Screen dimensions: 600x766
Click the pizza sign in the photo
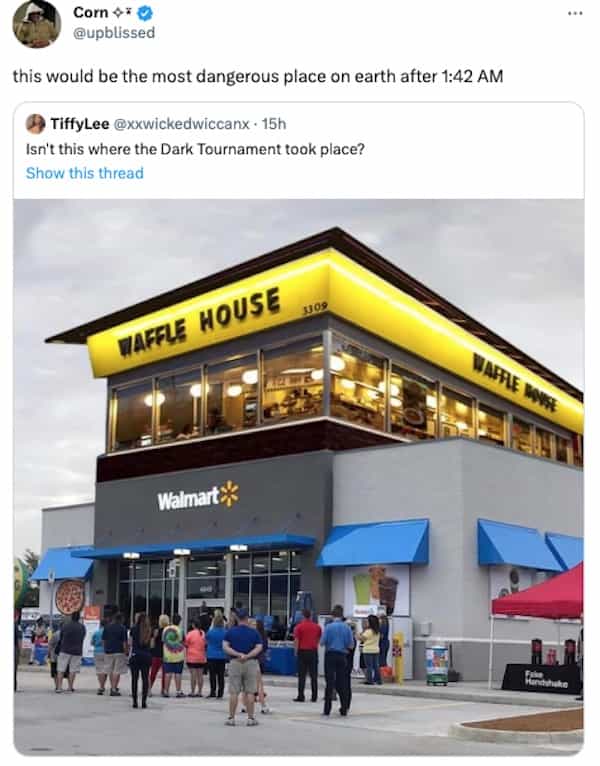70,597
